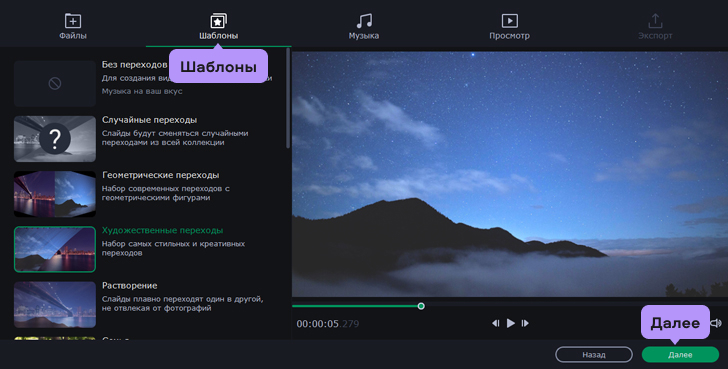
Task: Go to the Просмотр tab
Action: (x=509, y=26)
